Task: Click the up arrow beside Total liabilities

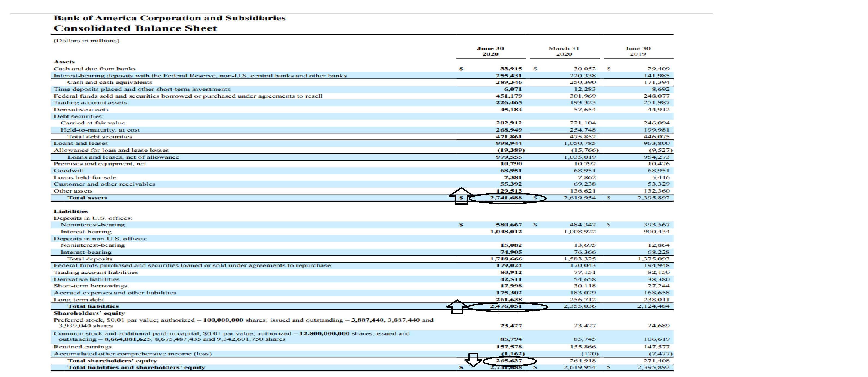Action: pyautogui.click(x=457, y=307)
